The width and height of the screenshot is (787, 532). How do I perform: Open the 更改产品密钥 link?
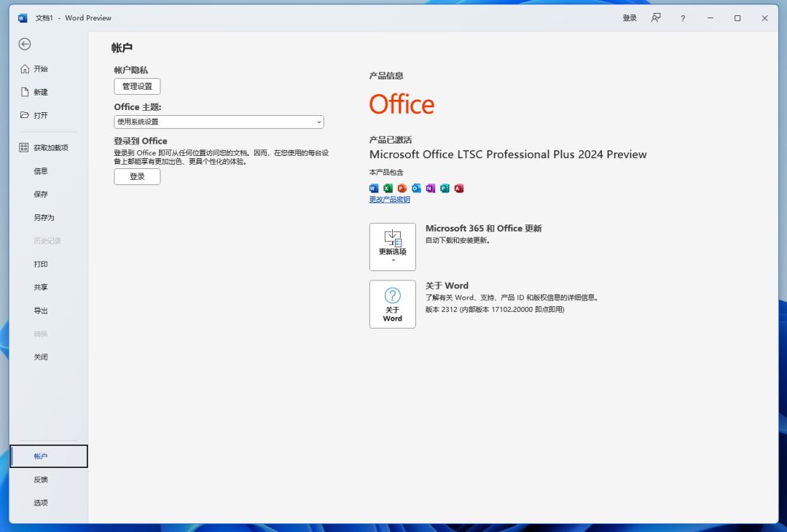pos(391,200)
